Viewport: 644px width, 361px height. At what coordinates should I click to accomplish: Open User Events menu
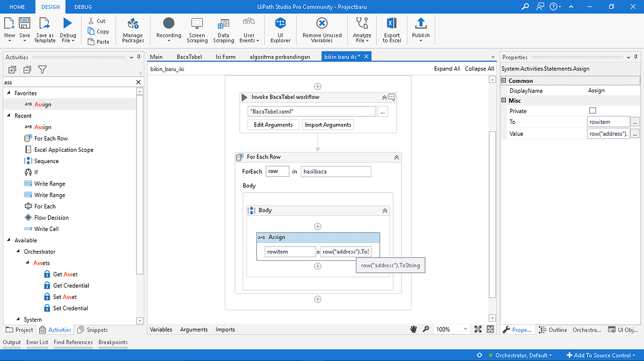tap(249, 30)
